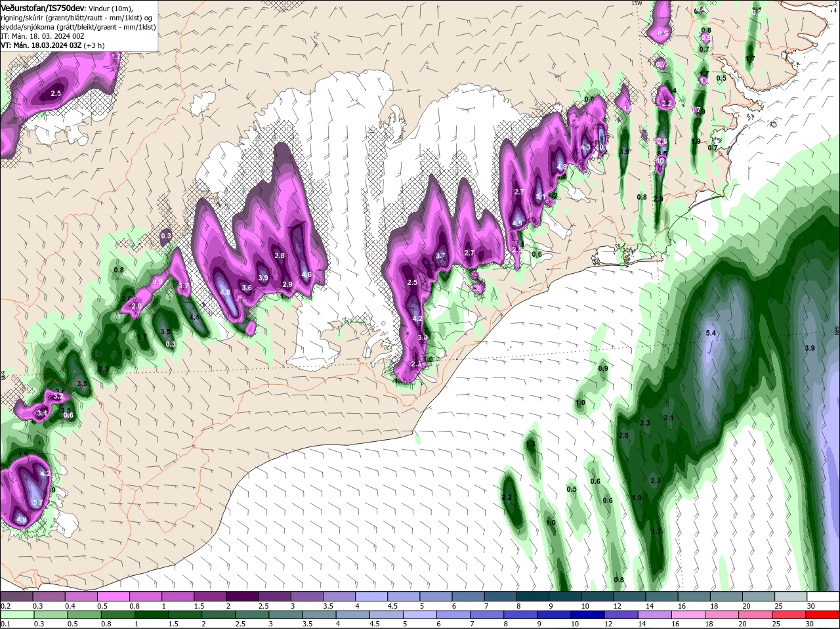Viewport: 840px width, 629px height.
Task: Click the 5.4 precipitation value over the sea
Action: 710,334
